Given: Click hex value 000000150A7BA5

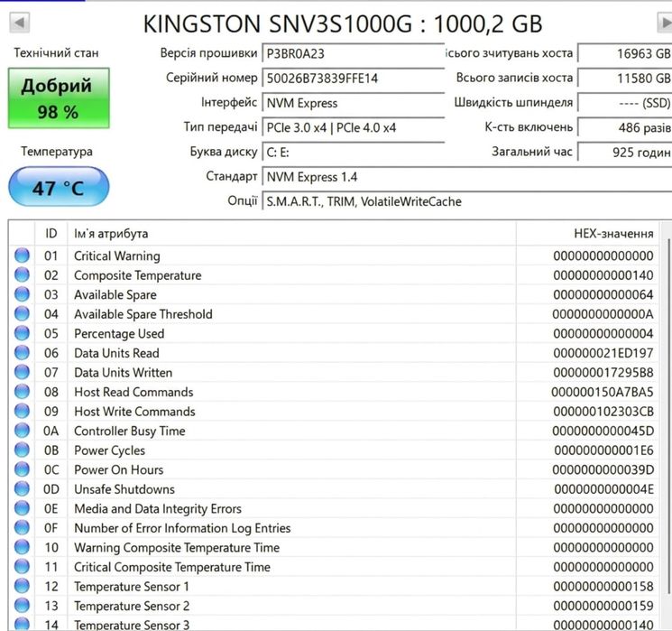Looking at the screenshot, I should (x=603, y=392).
